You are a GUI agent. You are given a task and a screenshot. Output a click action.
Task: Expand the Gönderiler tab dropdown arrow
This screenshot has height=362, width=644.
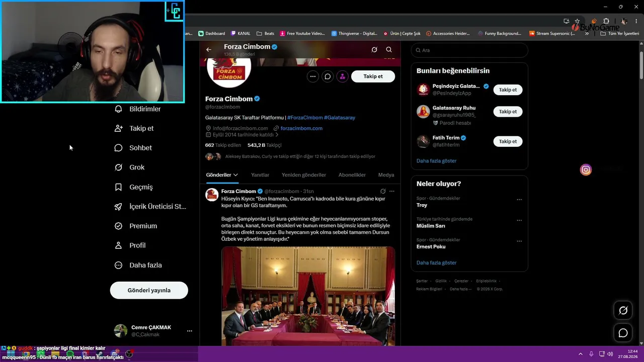pos(235,175)
